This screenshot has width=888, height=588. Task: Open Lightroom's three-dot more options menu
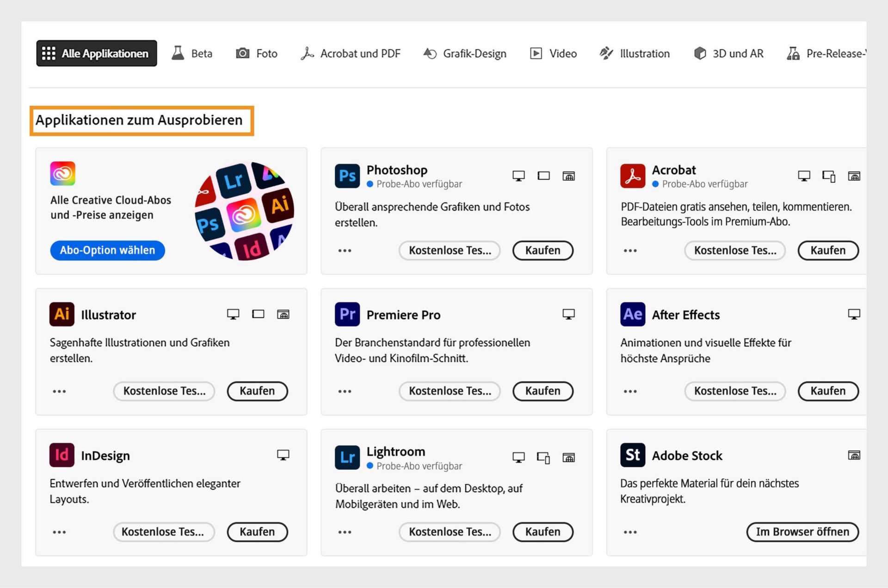[345, 532]
